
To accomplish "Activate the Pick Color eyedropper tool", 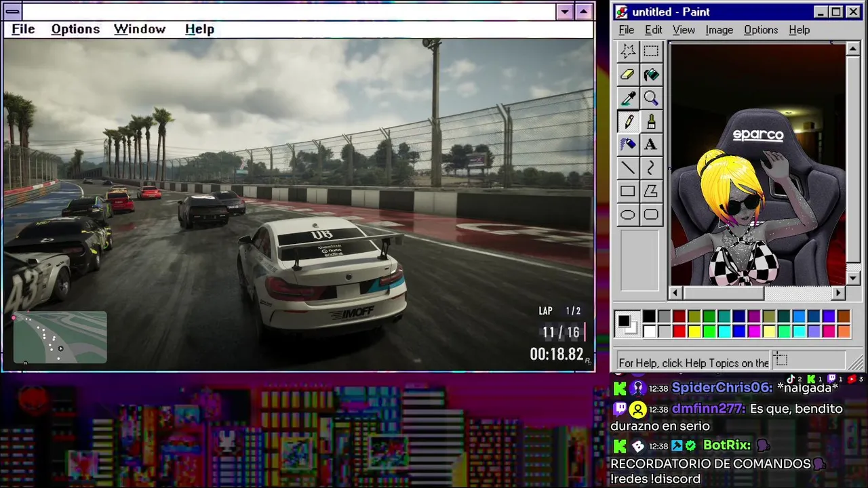I will click(x=628, y=98).
